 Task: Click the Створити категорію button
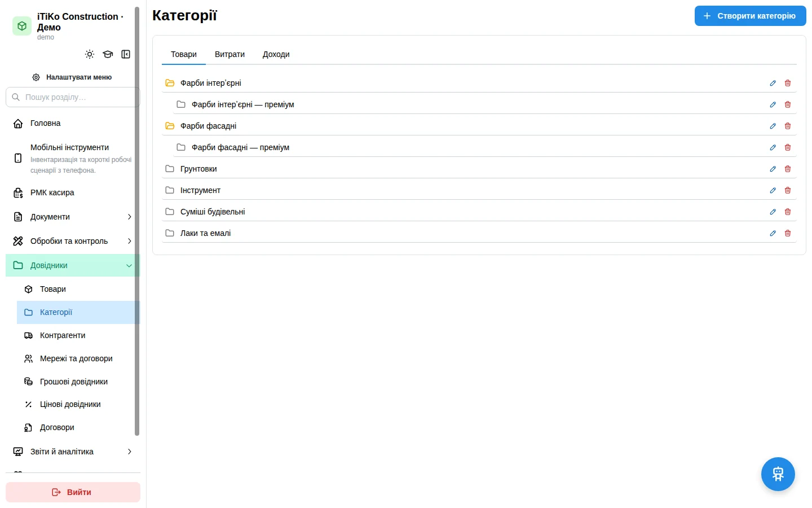pos(751,16)
